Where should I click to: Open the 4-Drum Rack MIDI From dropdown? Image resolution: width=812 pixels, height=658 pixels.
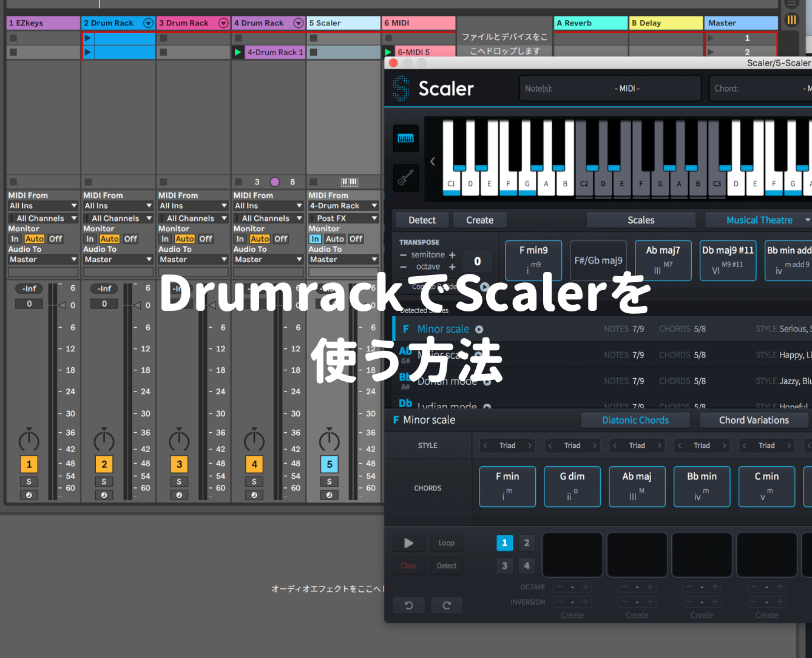343,206
